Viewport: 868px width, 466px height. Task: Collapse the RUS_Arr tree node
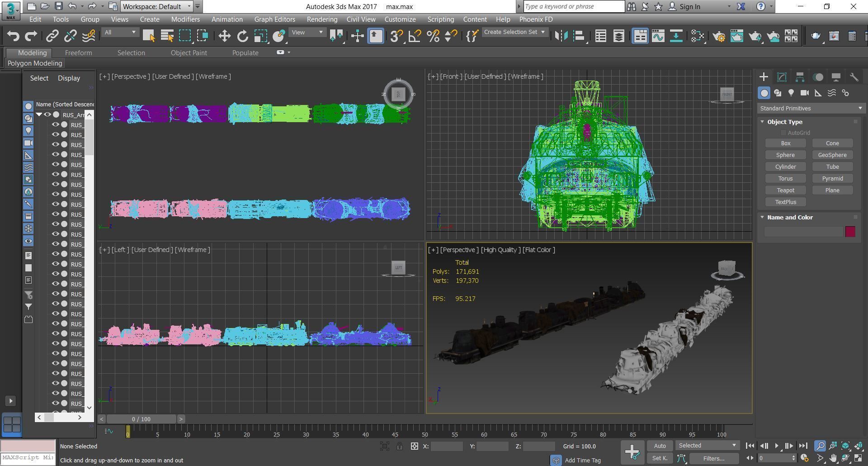[39, 114]
